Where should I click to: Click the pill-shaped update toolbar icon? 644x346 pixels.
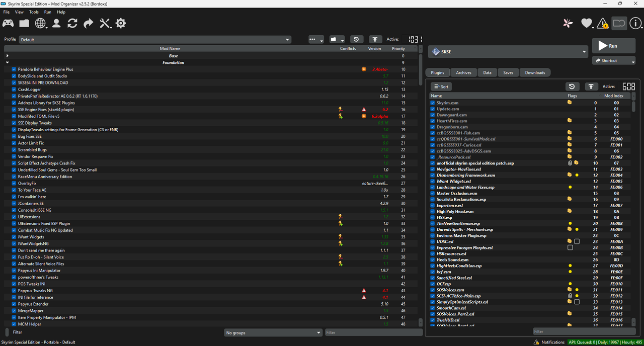[619, 23]
